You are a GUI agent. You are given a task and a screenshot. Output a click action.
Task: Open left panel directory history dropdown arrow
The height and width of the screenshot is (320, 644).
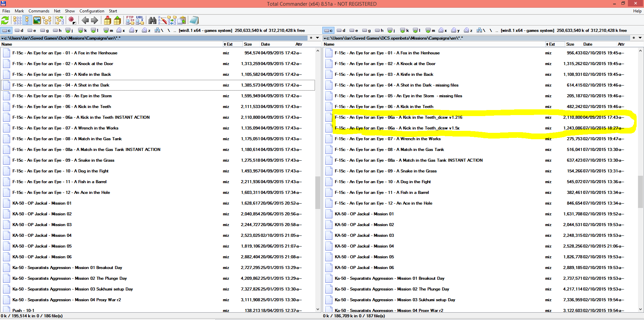click(317, 38)
